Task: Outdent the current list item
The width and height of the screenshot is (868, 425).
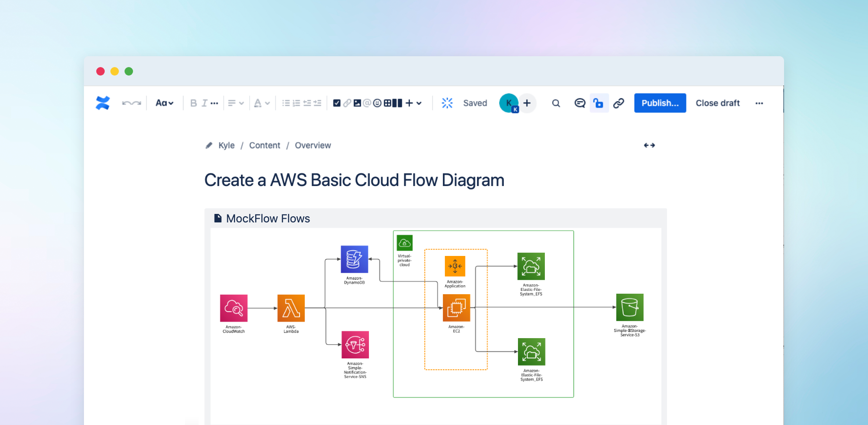Action: click(307, 103)
